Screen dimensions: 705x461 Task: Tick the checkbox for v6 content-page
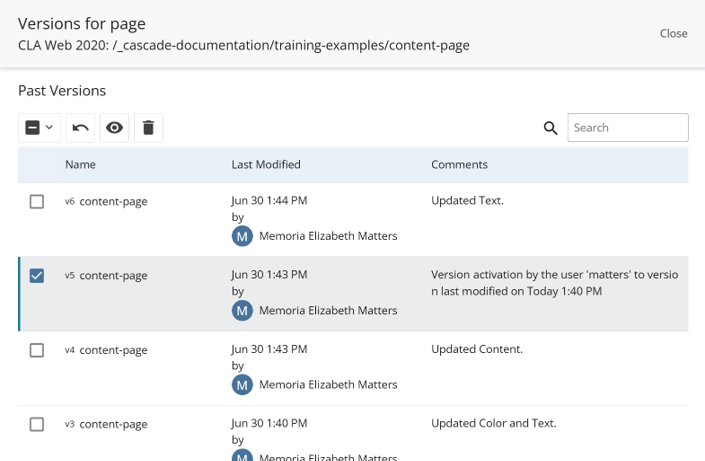[37, 201]
